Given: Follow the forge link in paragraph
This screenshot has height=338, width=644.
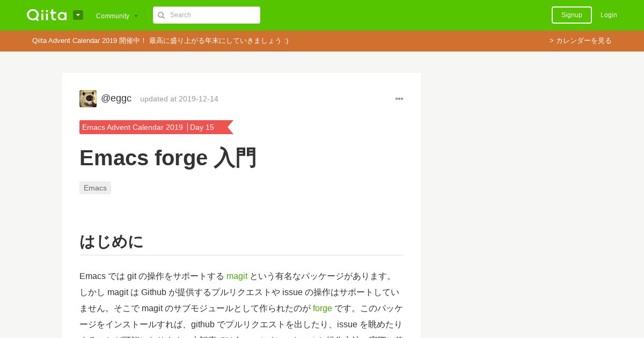Looking at the screenshot, I should coord(323,308).
